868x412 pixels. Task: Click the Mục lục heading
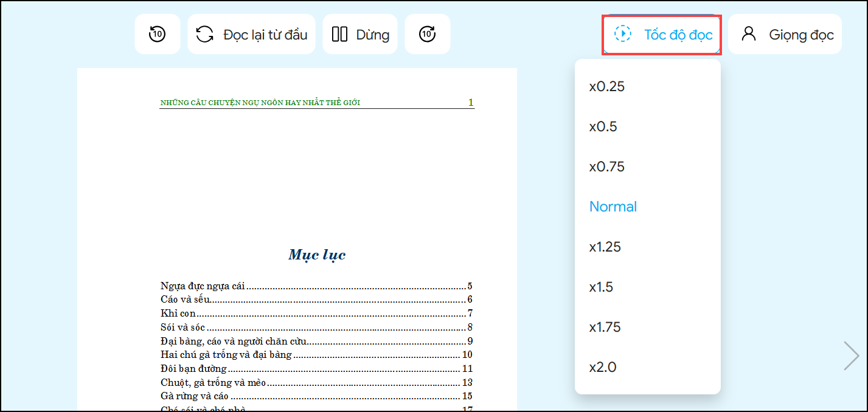[x=317, y=255]
